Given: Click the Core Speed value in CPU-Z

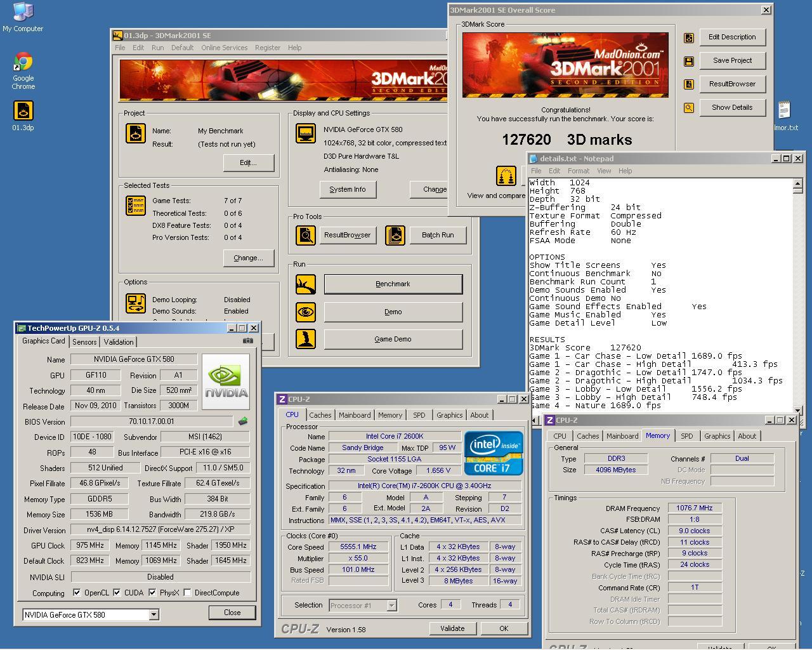Looking at the screenshot, I should pos(358,547).
